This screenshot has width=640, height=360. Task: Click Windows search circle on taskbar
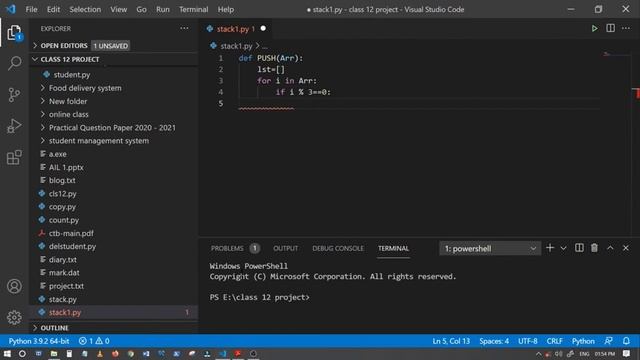tap(22, 353)
